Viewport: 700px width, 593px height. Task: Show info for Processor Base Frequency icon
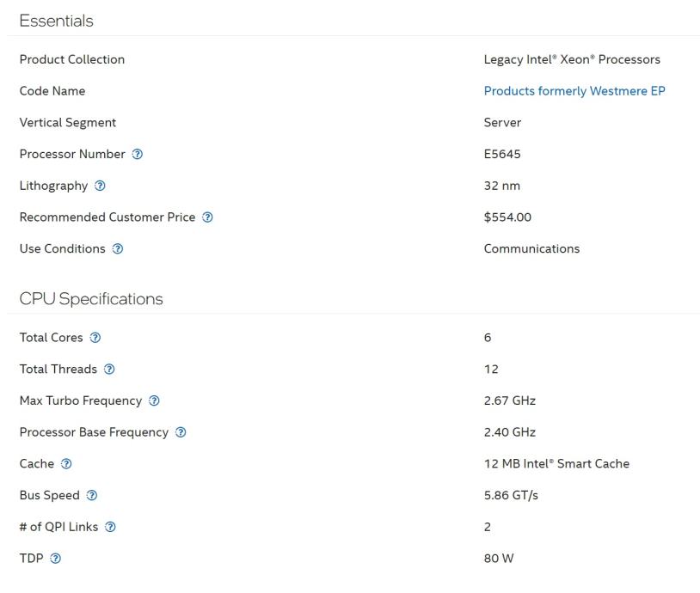181,432
